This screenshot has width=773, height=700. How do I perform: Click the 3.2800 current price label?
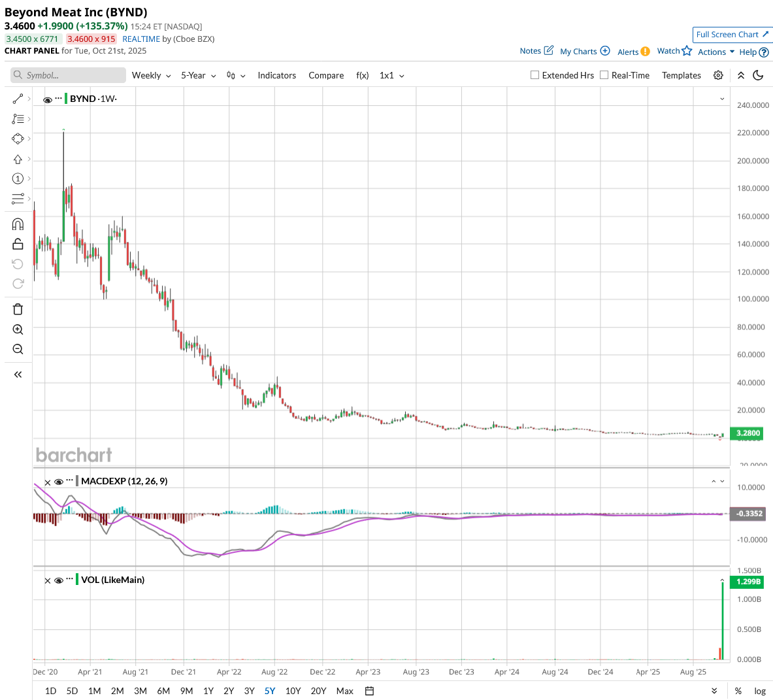tap(748, 433)
